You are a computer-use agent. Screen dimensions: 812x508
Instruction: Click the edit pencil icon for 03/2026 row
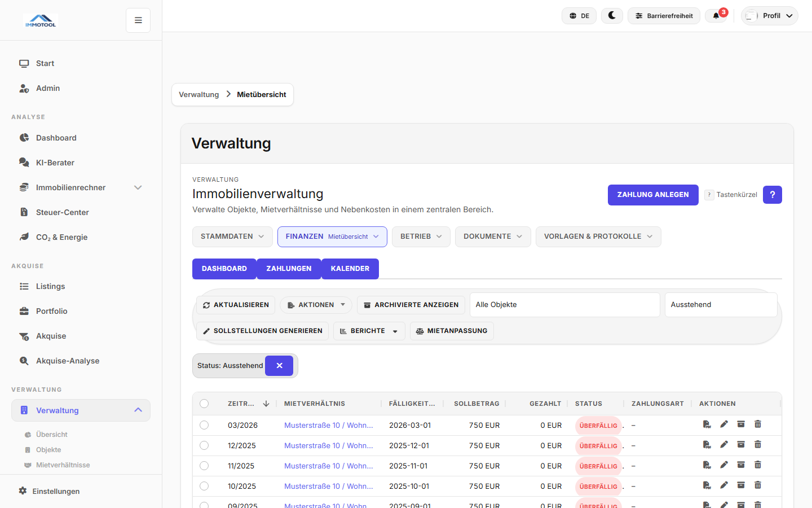724,424
